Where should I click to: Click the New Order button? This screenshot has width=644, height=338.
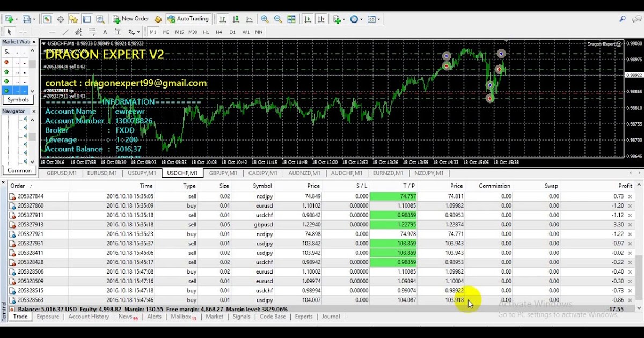click(130, 19)
